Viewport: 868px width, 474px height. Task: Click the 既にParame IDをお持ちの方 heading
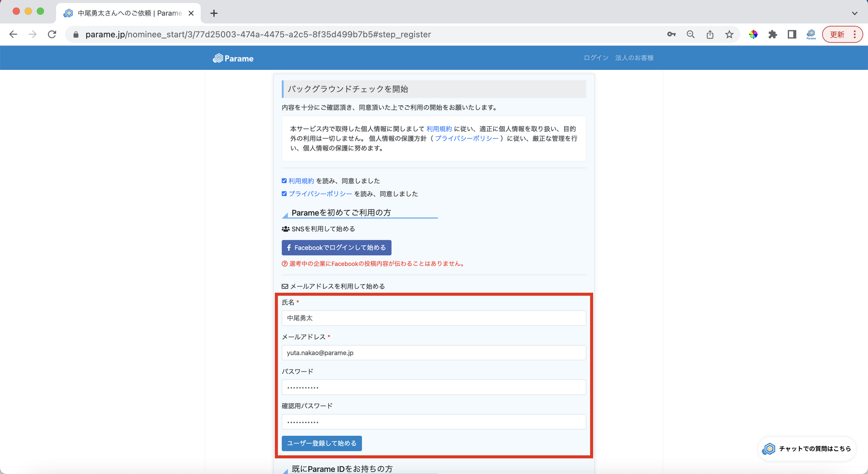342,469
